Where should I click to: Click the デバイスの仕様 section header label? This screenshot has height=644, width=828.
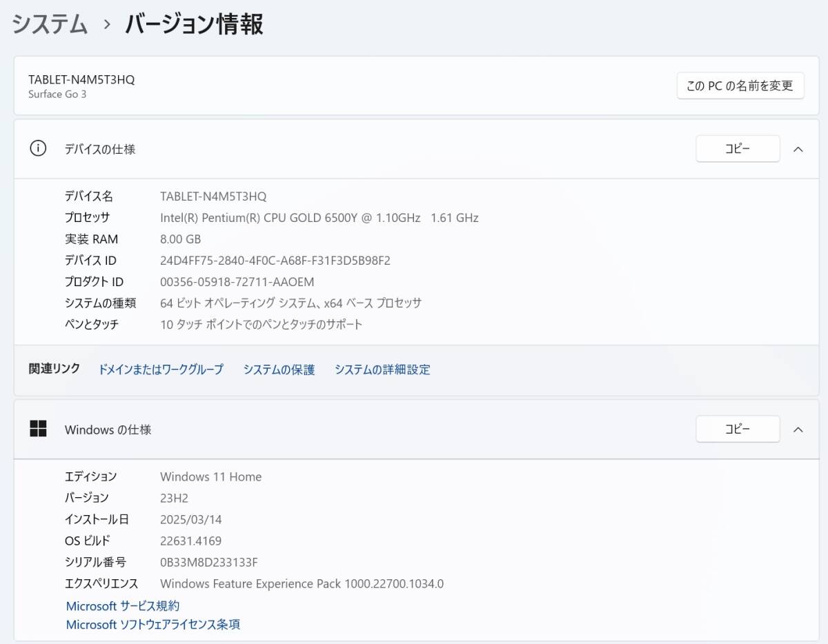tap(100, 149)
